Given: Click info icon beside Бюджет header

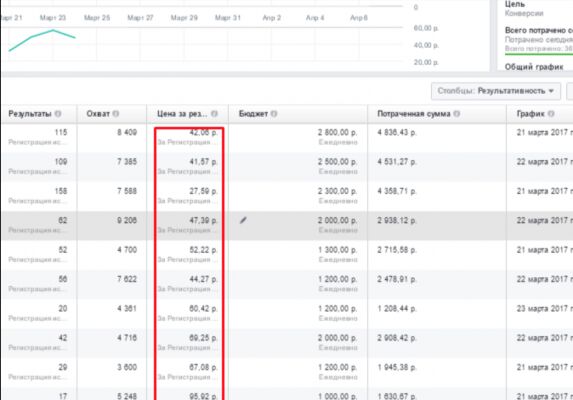Looking at the screenshot, I should pyautogui.click(x=274, y=114).
